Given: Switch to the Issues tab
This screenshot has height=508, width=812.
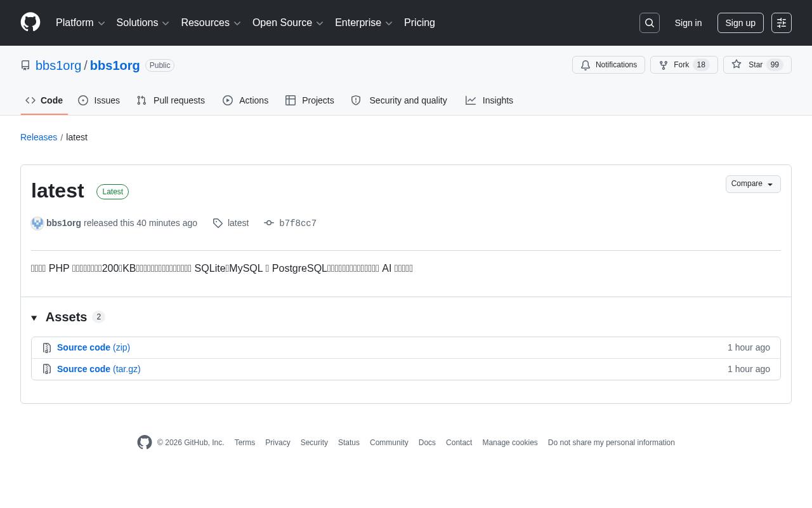Looking at the screenshot, I should coord(99,100).
